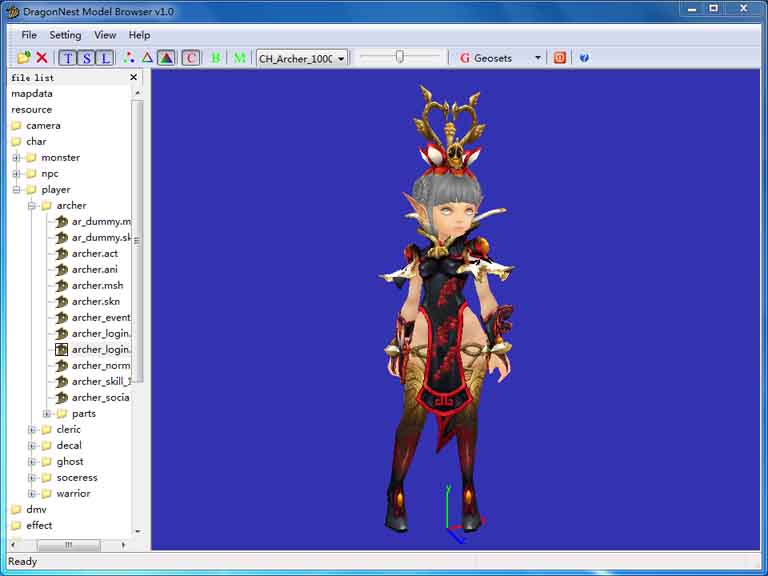Click file list horizontal scrollbar thumb
The height and width of the screenshot is (576, 768).
coord(69,545)
